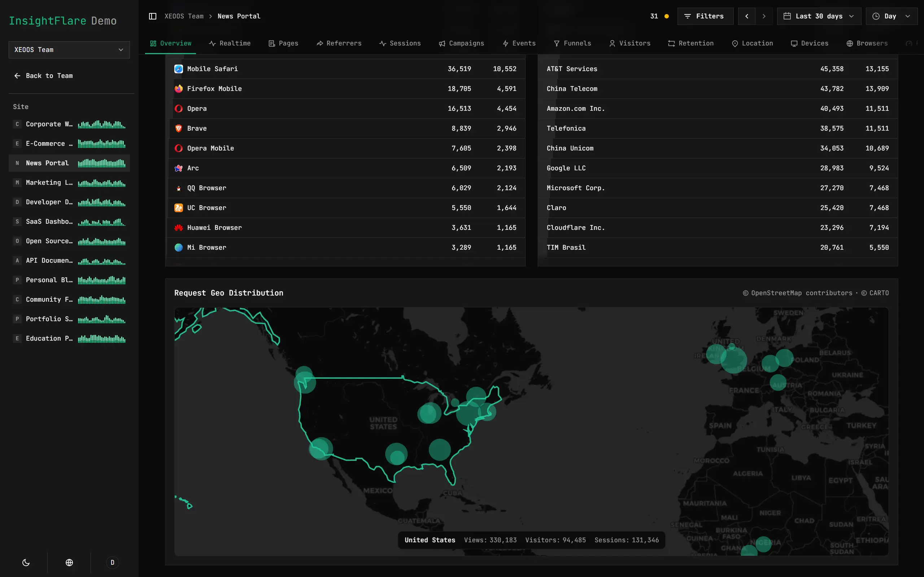Click the API Documentation letter badge
This screenshot has height=577, width=924.
pos(17,260)
